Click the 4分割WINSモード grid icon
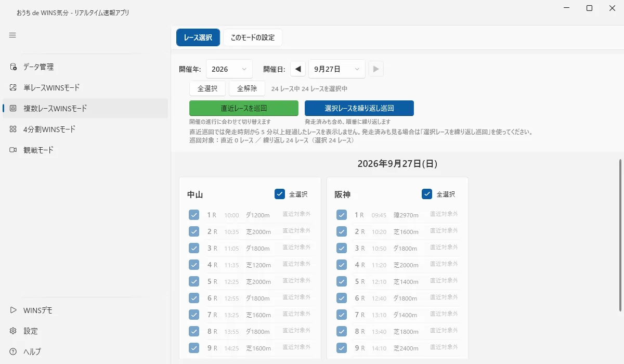The height and width of the screenshot is (364, 624). click(x=13, y=129)
